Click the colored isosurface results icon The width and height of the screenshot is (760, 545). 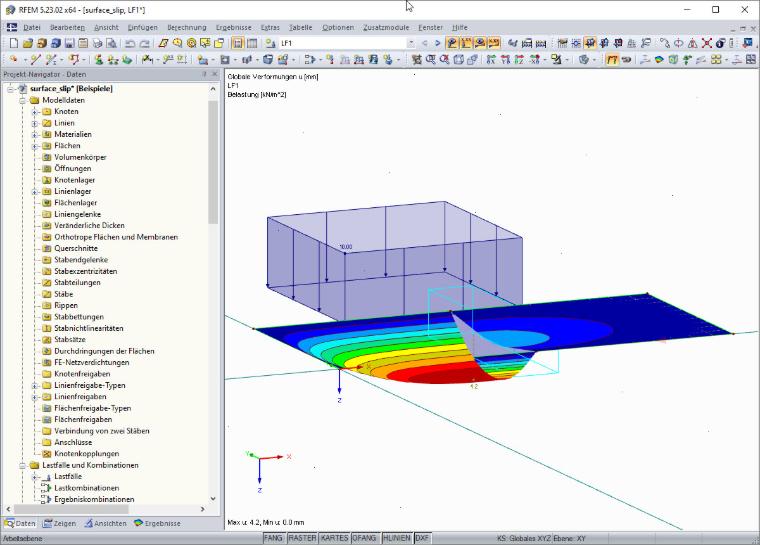click(x=659, y=60)
